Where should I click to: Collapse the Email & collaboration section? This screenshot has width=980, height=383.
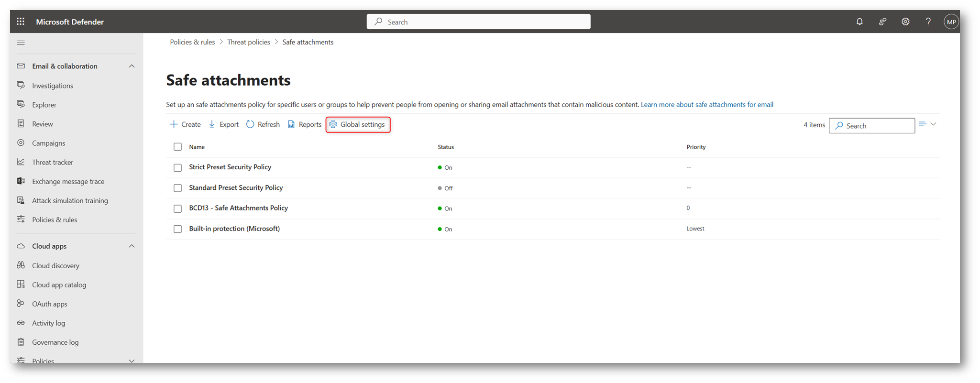coord(132,66)
